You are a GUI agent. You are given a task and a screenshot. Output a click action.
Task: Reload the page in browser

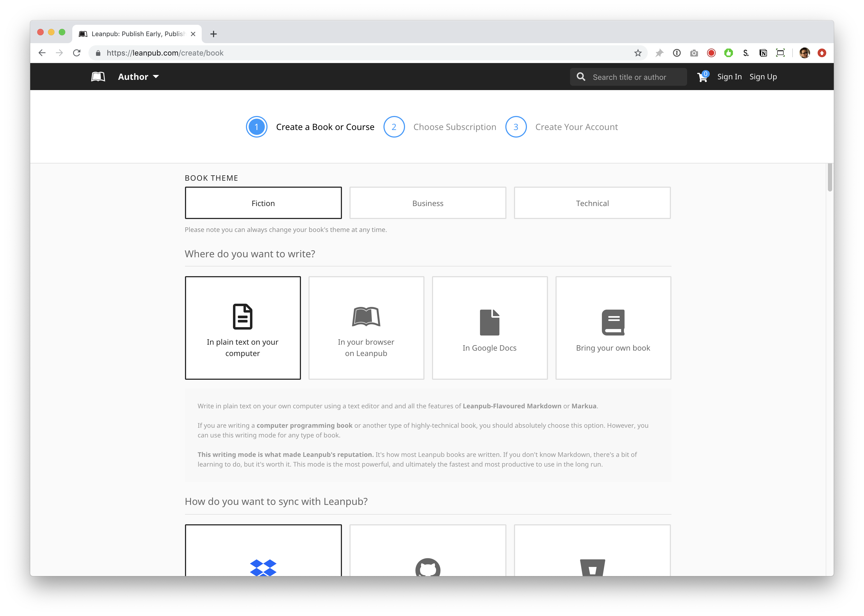click(77, 53)
